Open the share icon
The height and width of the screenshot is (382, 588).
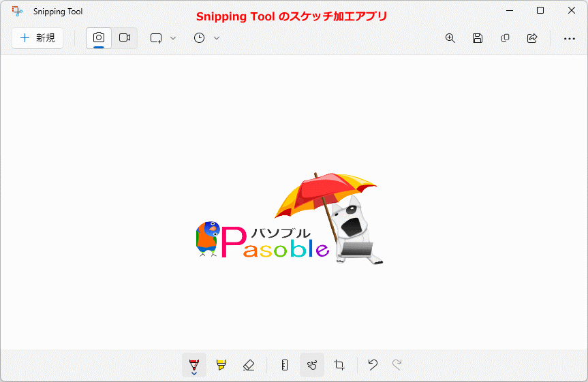pos(532,38)
